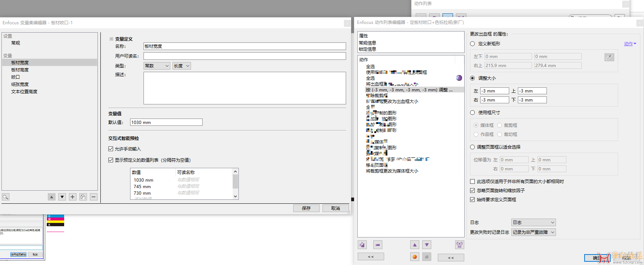Open 常规信息 in the properties list

coord(367,43)
